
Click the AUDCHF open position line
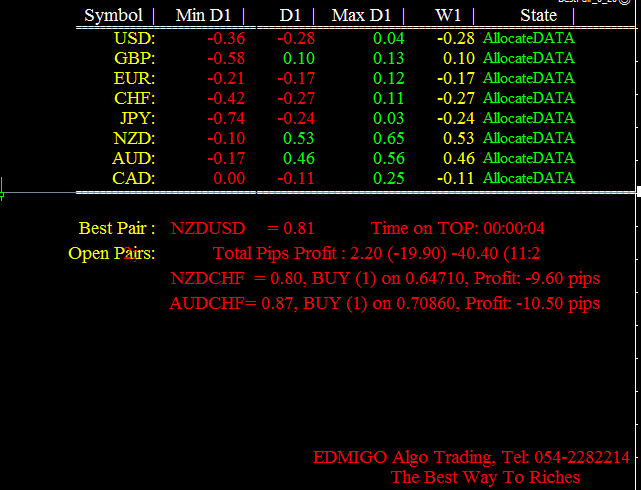(x=385, y=304)
